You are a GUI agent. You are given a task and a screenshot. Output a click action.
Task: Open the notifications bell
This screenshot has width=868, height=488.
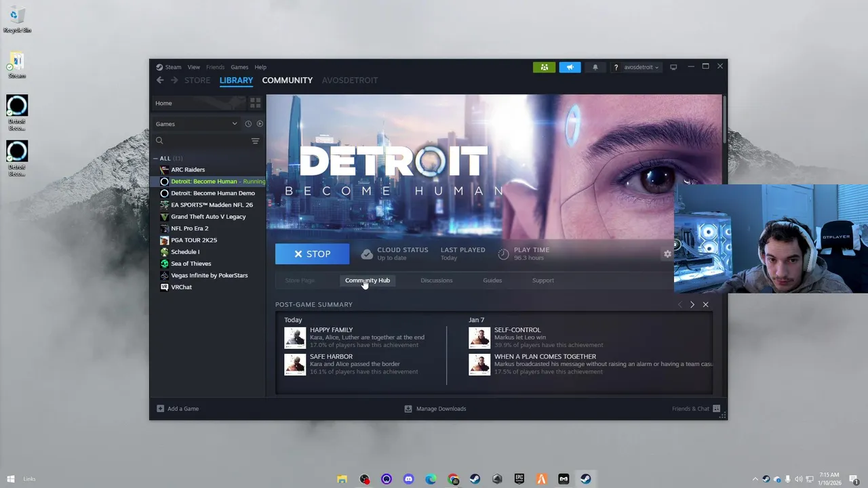(595, 67)
